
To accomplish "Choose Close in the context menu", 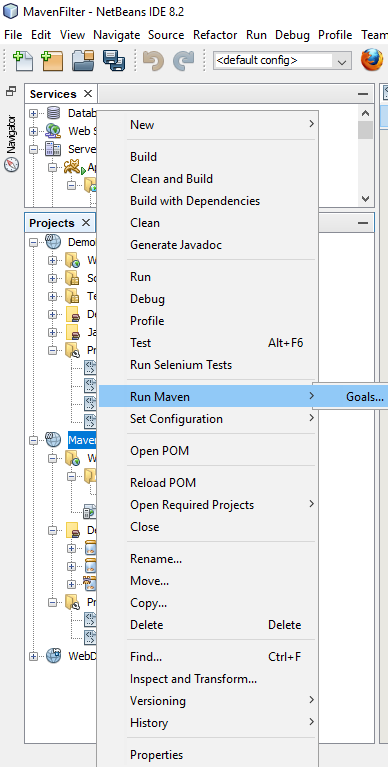I will [x=208, y=527].
